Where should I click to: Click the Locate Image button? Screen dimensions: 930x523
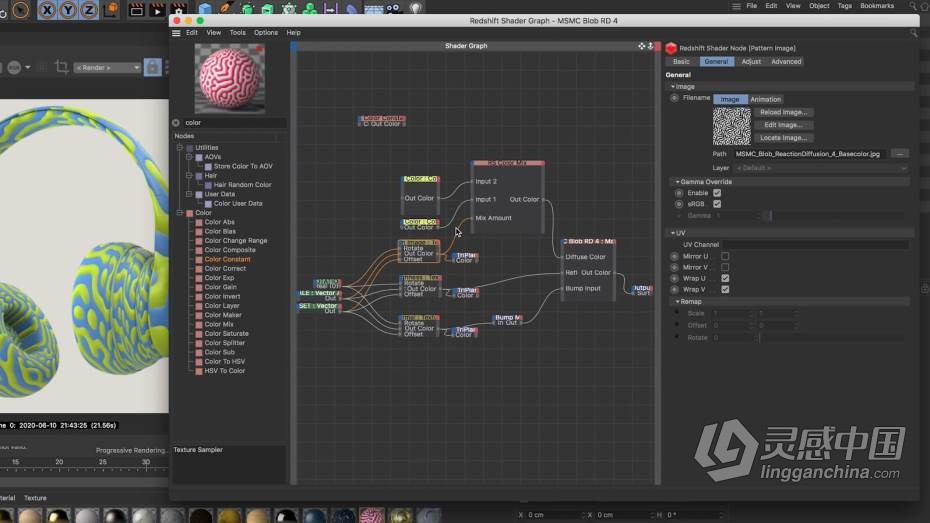[784, 138]
